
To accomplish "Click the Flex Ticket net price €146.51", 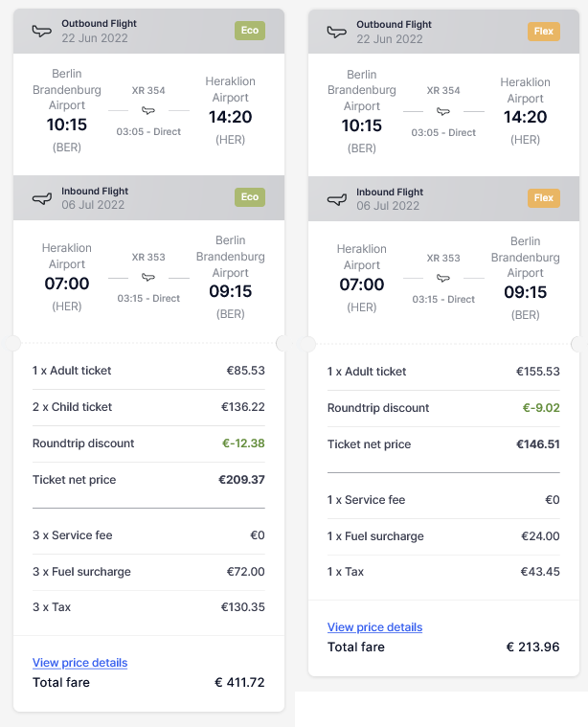I will (538, 444).
